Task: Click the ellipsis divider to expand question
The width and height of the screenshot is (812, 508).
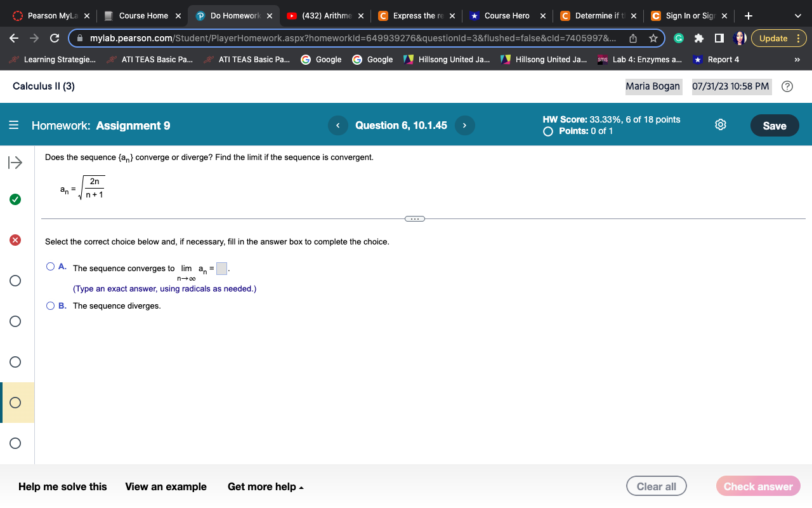Action: point(415,218)
